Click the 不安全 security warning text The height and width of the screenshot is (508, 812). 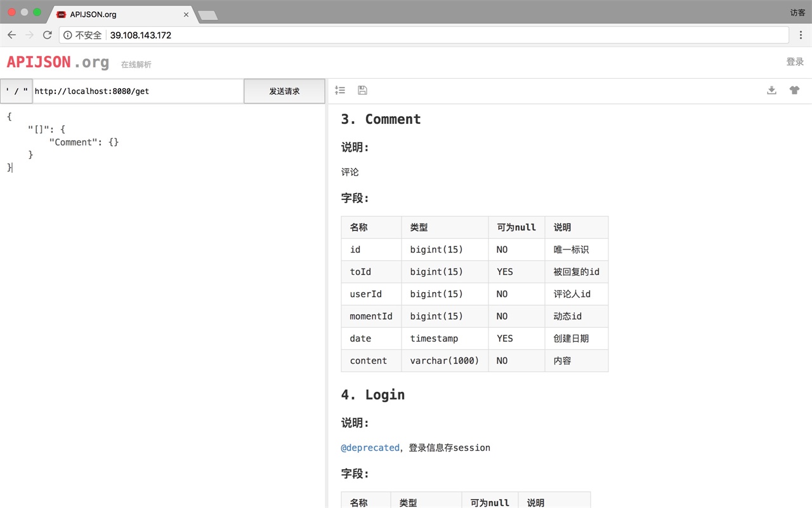click(88, 35)
